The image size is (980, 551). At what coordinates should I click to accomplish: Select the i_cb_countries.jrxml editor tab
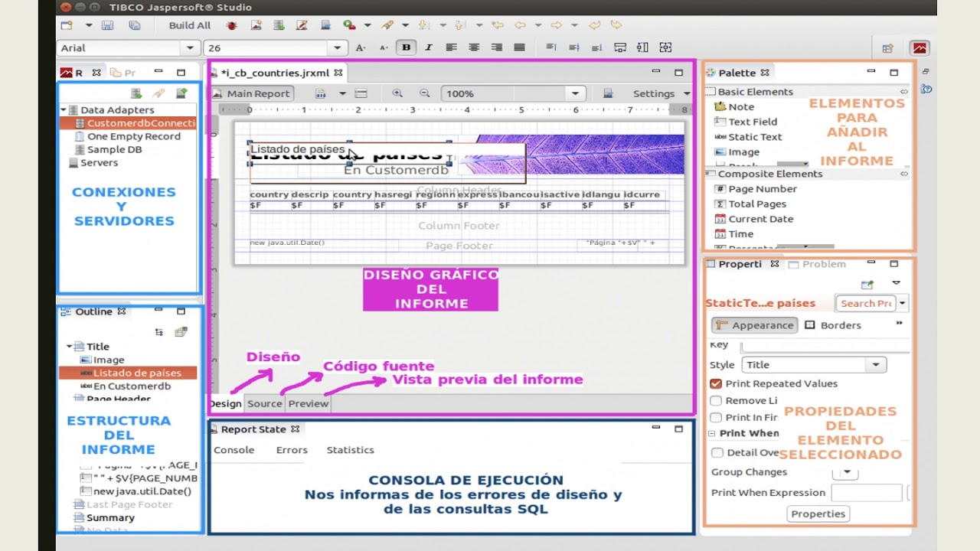(x=277, y=73)
